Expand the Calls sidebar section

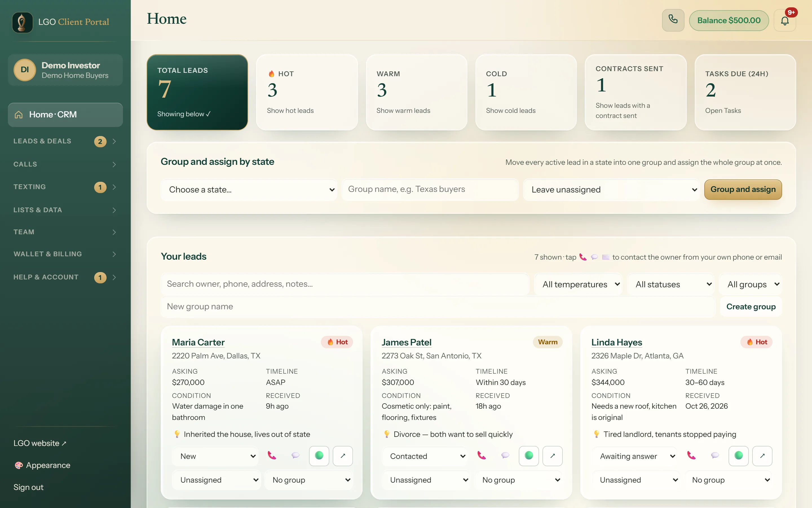click(x=65, y=164)
